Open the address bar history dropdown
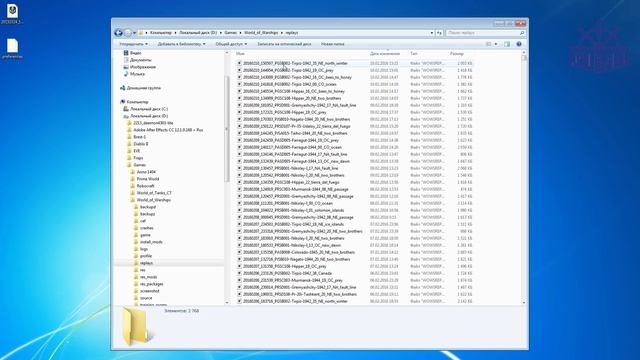Screen dimensions: 640x360 tap(432, 33)
